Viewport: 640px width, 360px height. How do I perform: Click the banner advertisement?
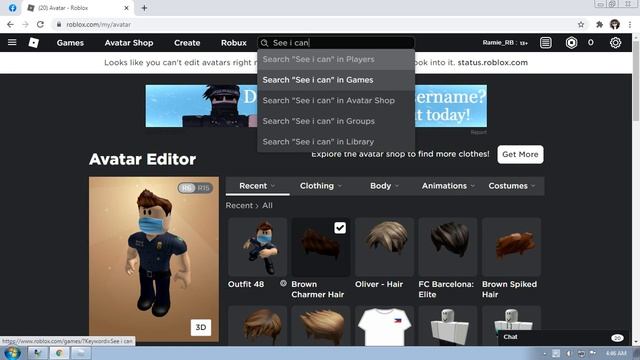pyautogui.click(x=316, y=106)
